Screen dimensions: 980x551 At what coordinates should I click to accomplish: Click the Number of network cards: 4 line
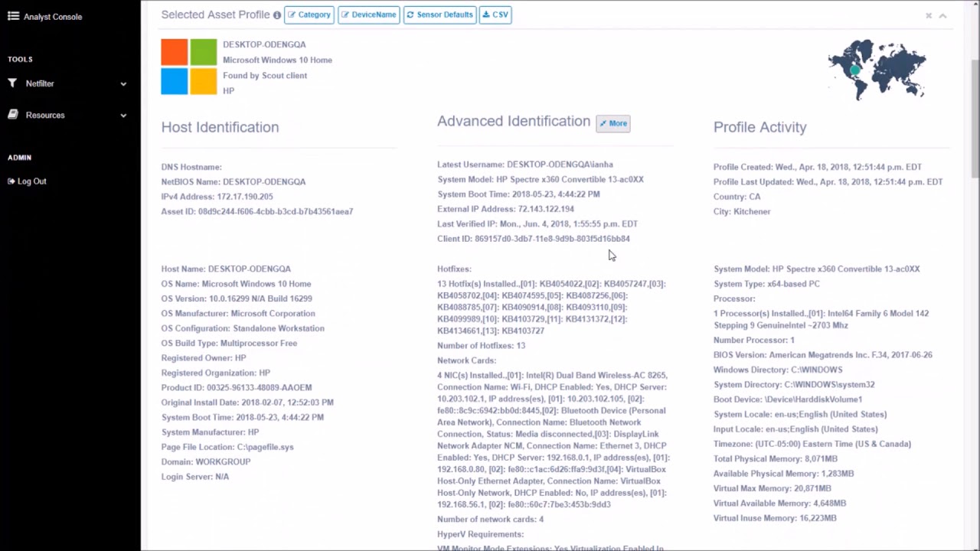click(490, 520)
